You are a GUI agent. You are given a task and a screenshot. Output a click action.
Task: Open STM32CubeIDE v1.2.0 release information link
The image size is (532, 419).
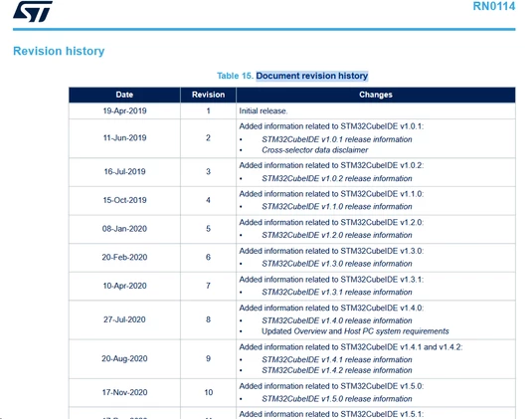336,235
